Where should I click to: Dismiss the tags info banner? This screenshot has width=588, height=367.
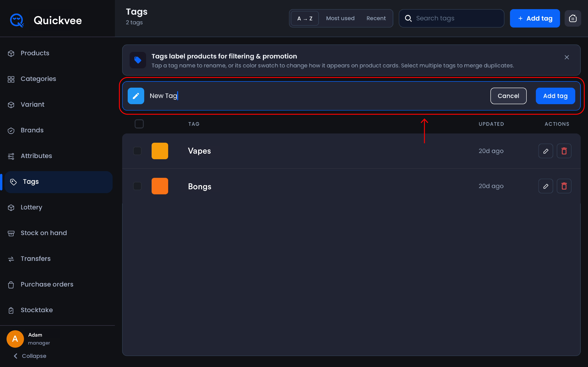[x=567, y=57]
